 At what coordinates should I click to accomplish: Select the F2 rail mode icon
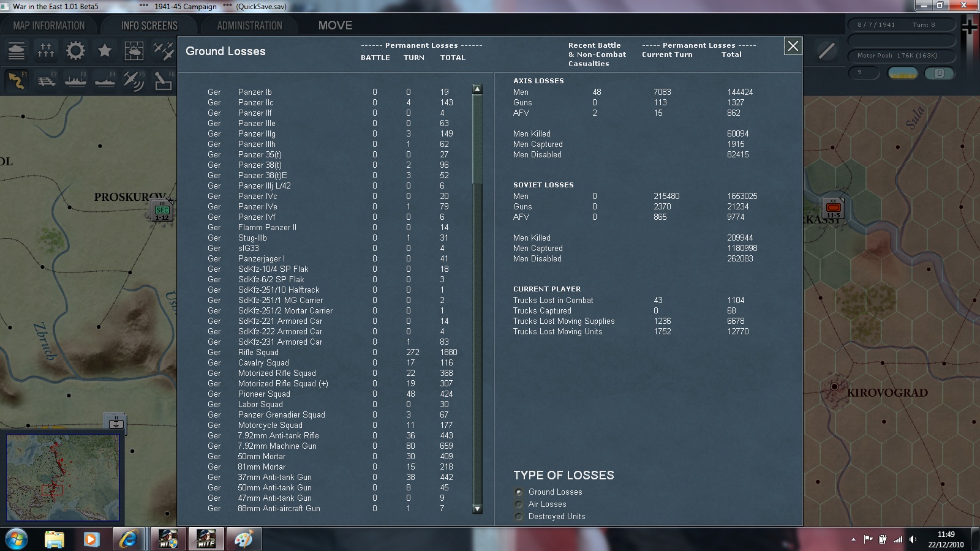point(46,80)
